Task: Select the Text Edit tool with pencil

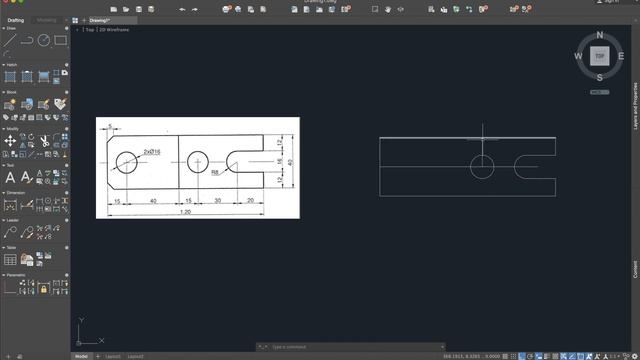Action: pos(27,177)
